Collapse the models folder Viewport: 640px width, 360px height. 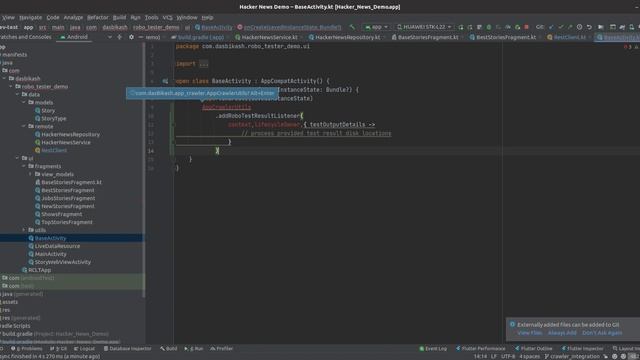coord(24,102)
